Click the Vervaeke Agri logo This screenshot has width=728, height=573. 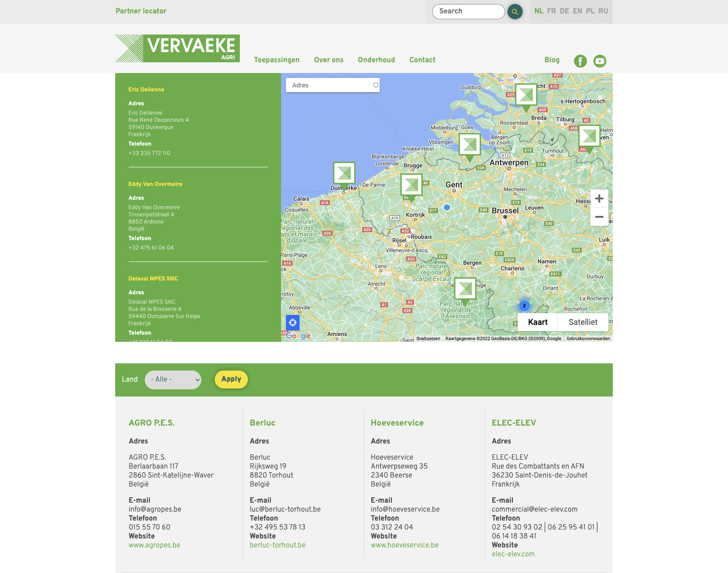178,48
